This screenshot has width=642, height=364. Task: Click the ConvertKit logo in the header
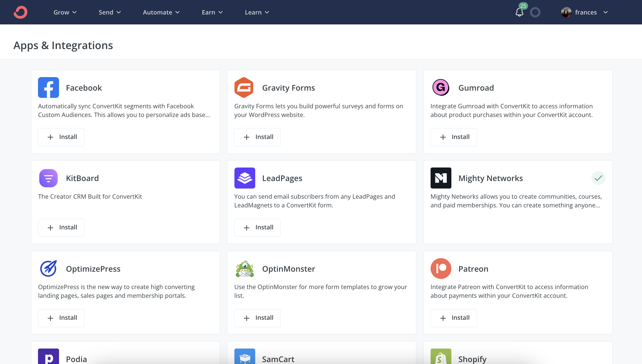pyautogui.click(x=21, y=12)
